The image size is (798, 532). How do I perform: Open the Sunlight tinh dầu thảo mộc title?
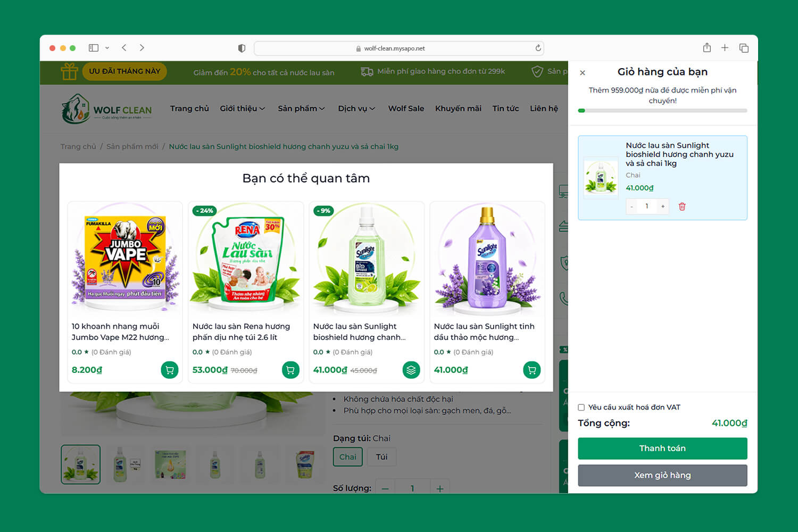[484, 332]
